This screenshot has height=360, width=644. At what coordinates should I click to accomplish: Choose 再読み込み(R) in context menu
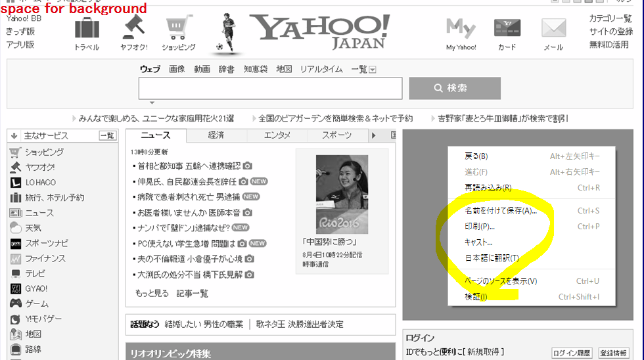tap(532, 188)
